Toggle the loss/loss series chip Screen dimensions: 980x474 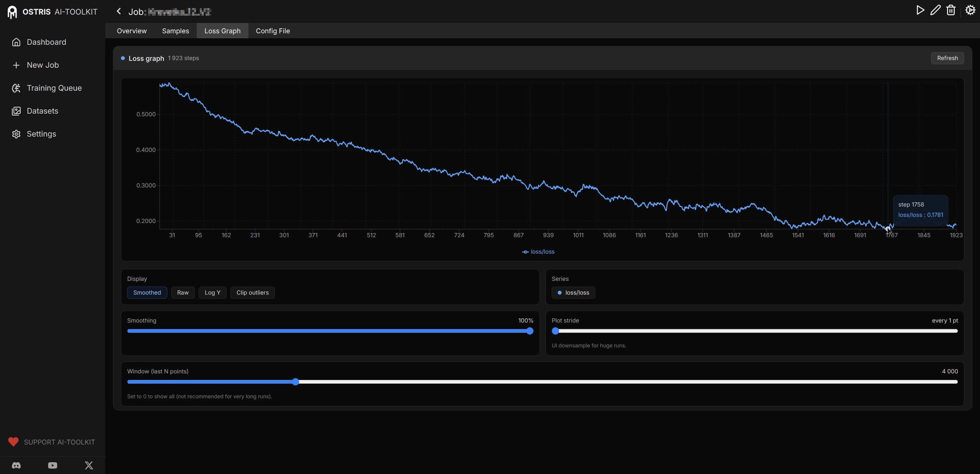pyautogui.click(x=573, y=293)
